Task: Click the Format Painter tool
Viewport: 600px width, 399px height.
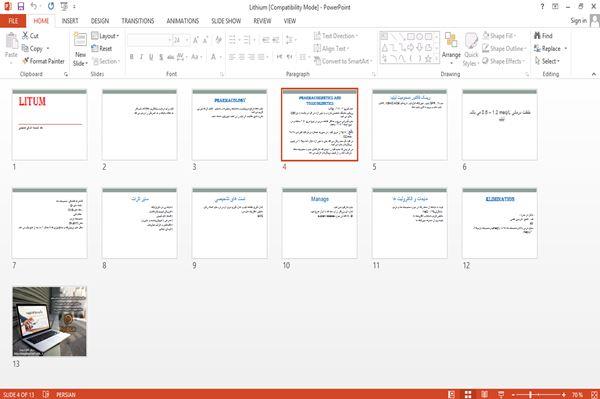Action: point(43,61)
